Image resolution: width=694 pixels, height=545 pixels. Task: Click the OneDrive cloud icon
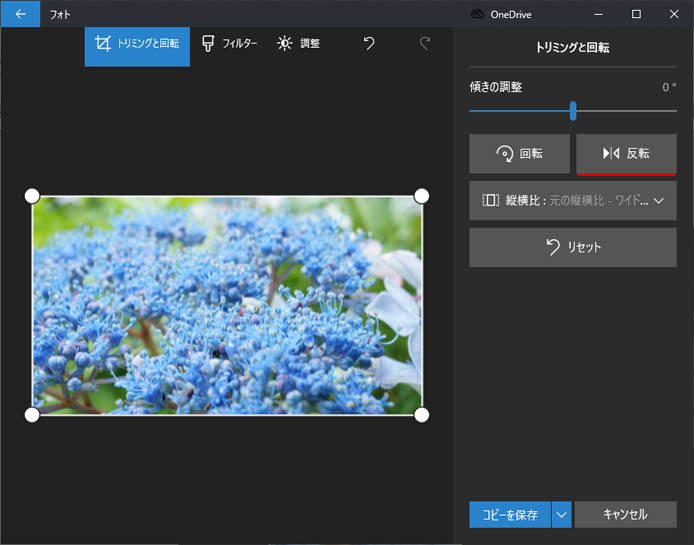477,14
